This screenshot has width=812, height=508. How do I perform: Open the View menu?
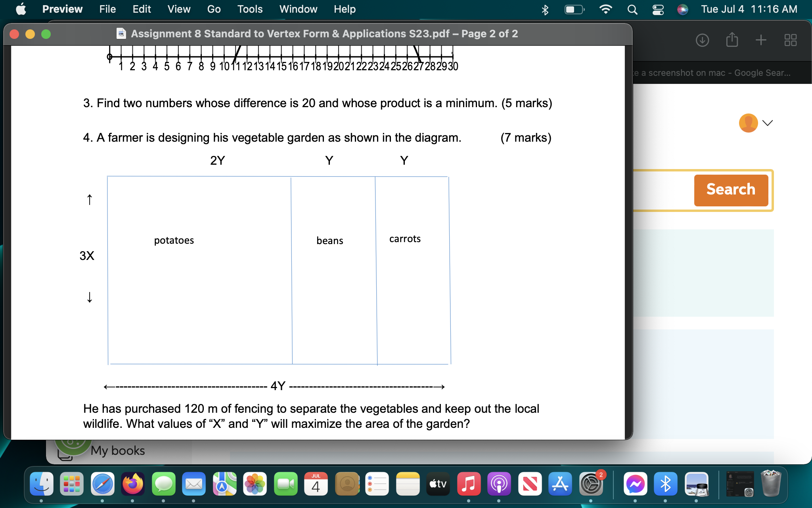pyautogui.click(x=179, y=9)
